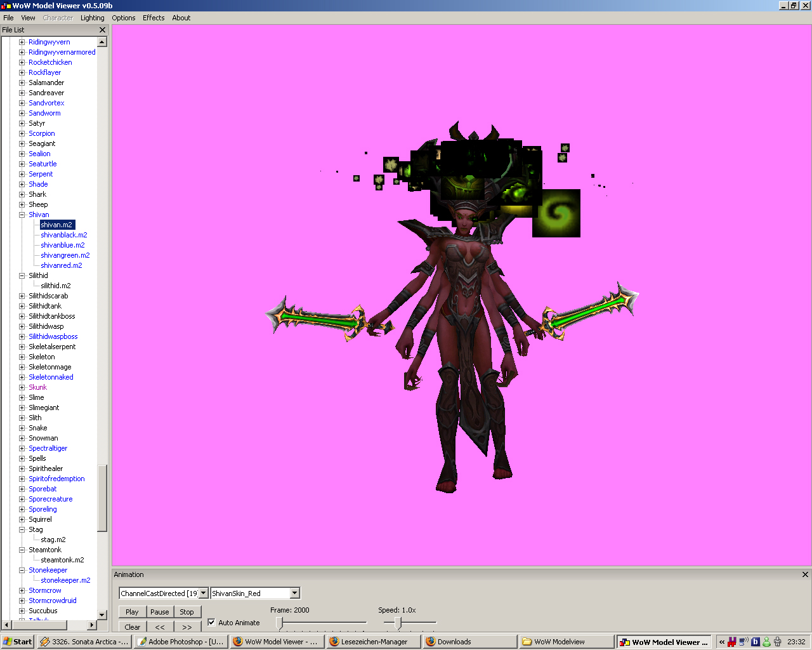Expand hidden system tray icons arrow
Screen dimensions: 812x650
pos(722,642)
